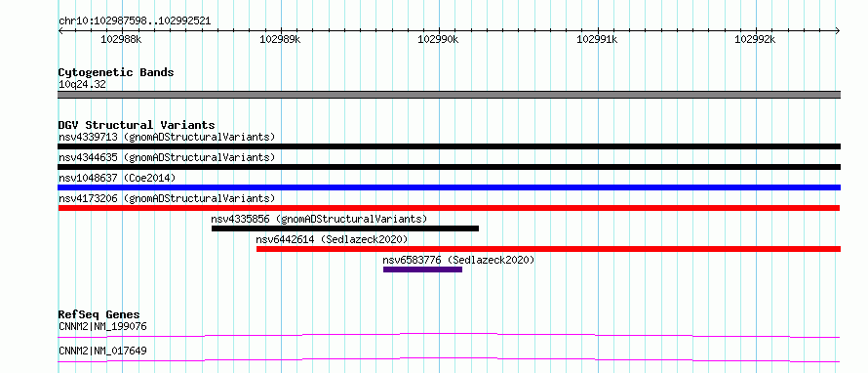Select the red nsv4173206 variant bar
Image resolution: width=868 pixels, height=373 pixels.
(449, 208)
